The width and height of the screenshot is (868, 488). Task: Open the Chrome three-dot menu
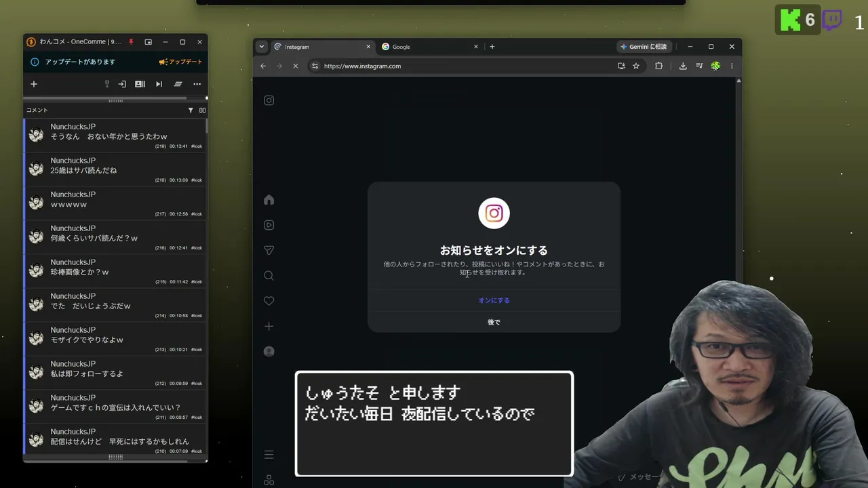pyautogui.click(x=732, y=66)
